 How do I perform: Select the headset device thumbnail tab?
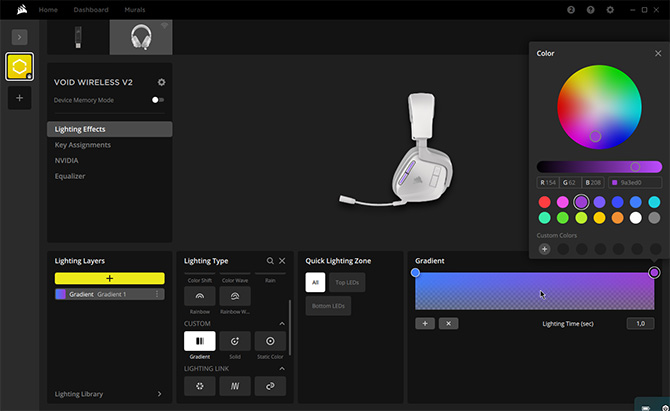coord(141,37)
